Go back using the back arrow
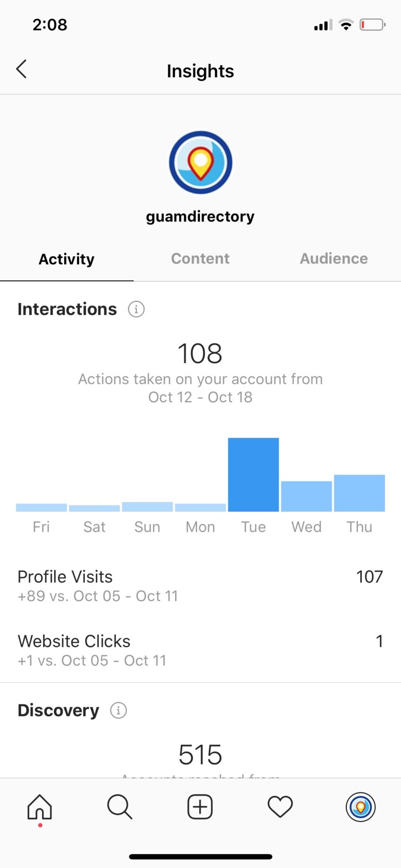 point(21,69)
